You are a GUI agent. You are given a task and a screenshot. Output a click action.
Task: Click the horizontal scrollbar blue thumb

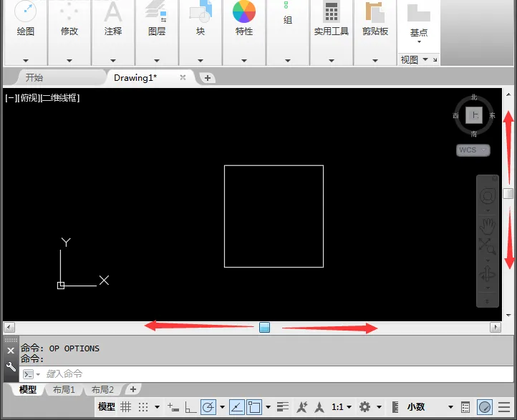(x=264, y=328)
